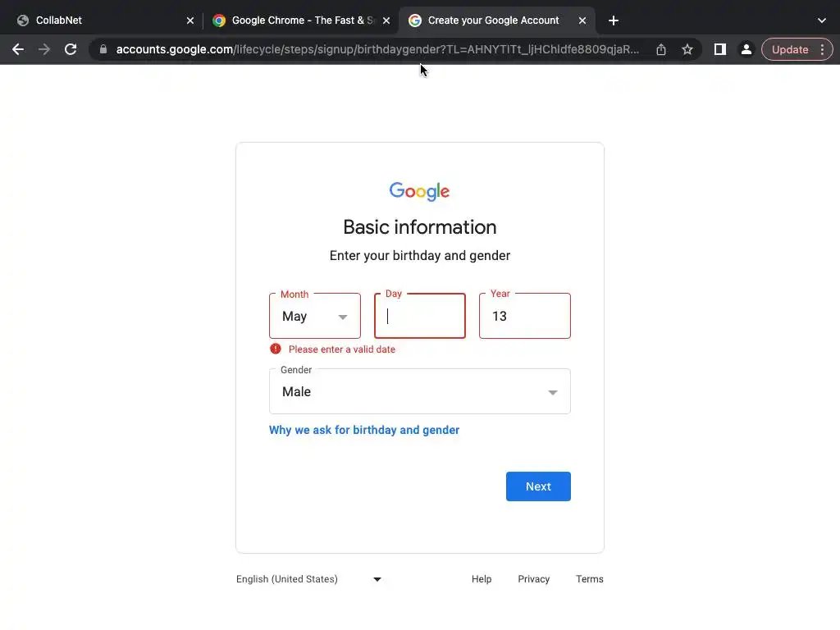The image size is (840, 630).
Task: Open a new tab with the plus icon
Action: click(x=614, y=21)
